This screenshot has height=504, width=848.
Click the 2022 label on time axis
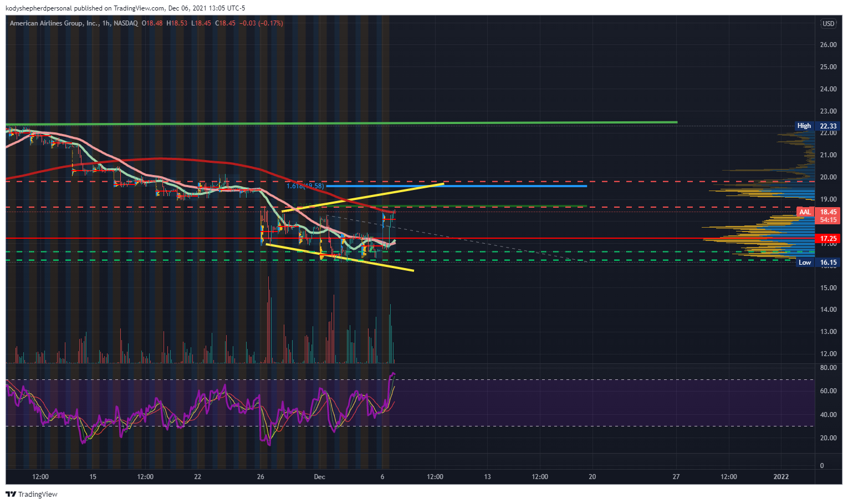coord(781,477)
